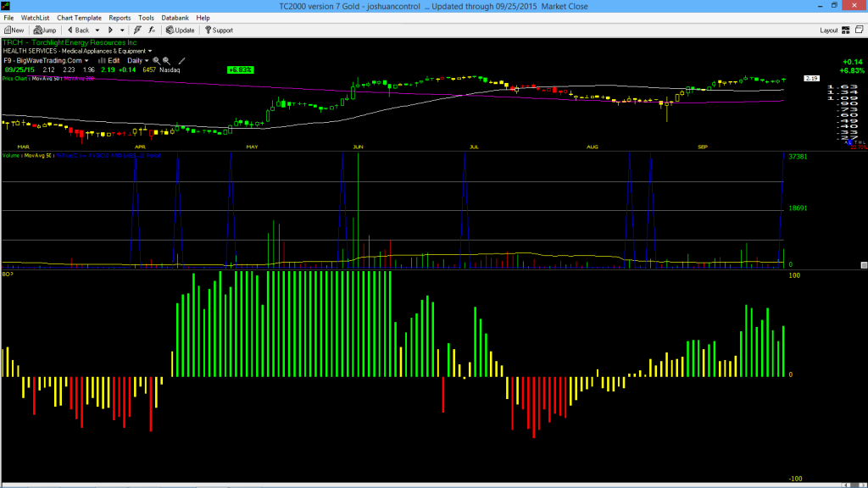Open the File menu
The height and width of the screenshot is (488, 868).
coord(8,18)
